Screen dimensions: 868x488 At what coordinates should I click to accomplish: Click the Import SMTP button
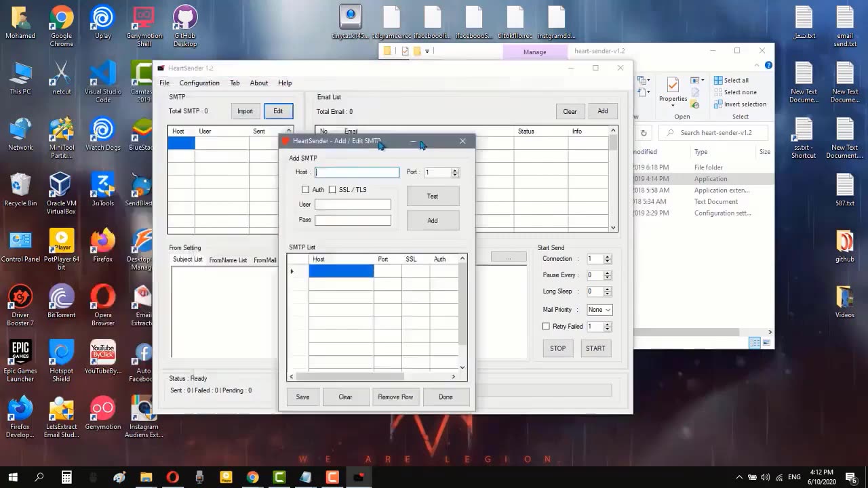(245, 111)
